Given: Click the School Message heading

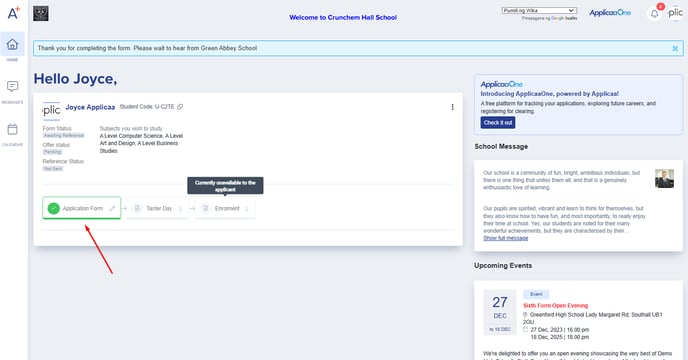Looking at the screenshot, I should 501,147.
